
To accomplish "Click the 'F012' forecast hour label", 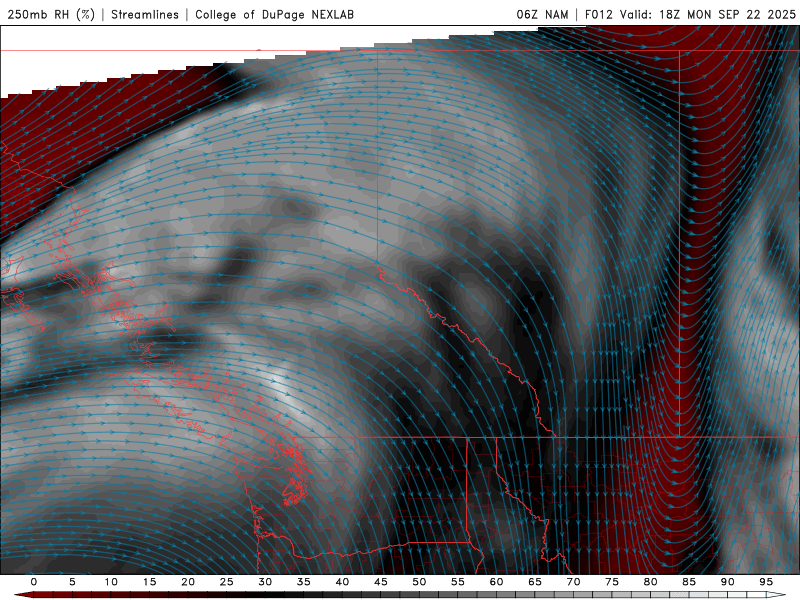I will pos(598,14).
